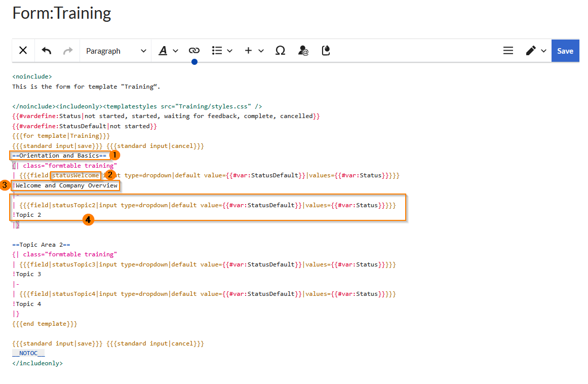Insert a link using the chain icon
Viewport: 588px width, 384px height.
point(194,51)
